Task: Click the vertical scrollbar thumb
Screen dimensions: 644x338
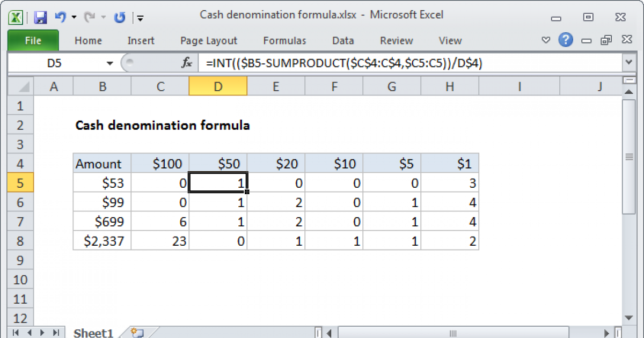Action: tap(628, 157)
